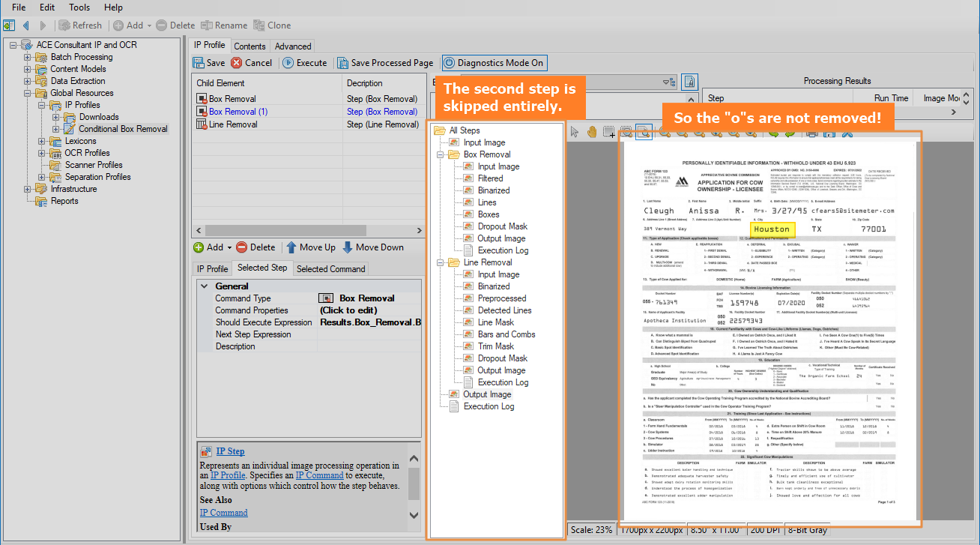Collapse the Line Removal diagnostics folder
Screen dimensions: 980x545
tap(439, 262)
